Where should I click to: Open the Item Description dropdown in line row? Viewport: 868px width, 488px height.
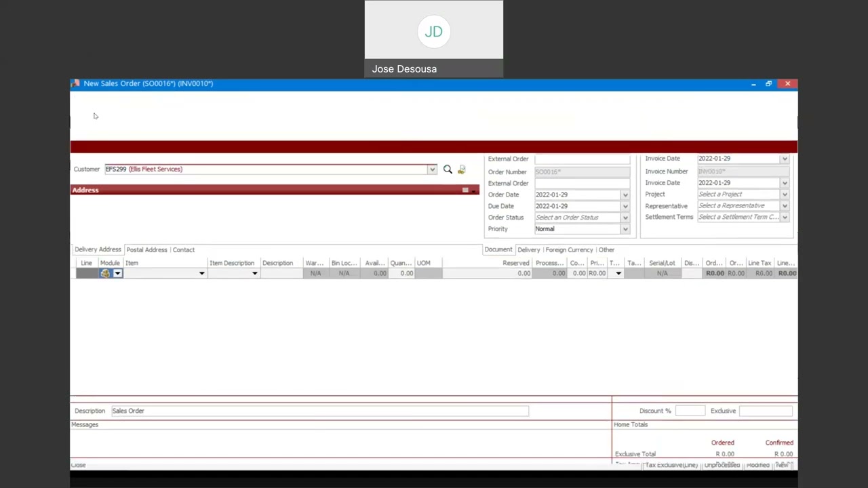(x=255, y=273)
